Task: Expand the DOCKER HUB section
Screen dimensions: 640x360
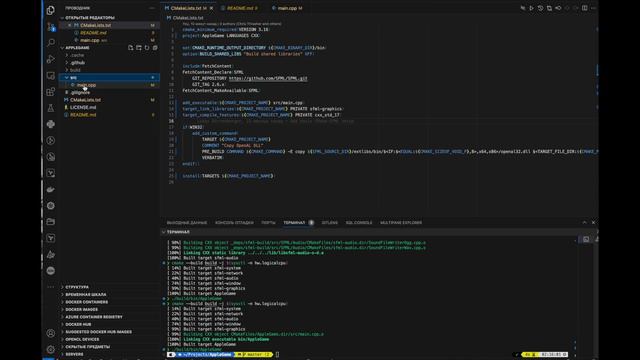Action: 109,324
